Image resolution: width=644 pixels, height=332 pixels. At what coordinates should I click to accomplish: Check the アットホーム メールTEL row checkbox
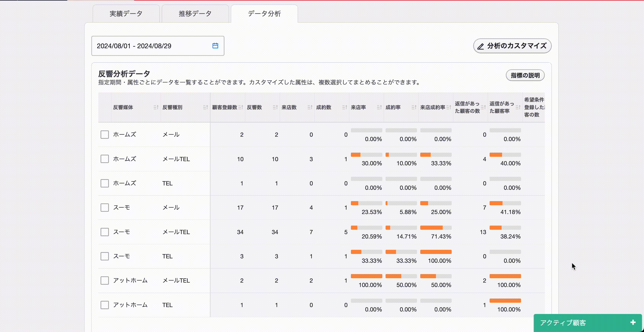click(104, 280)
